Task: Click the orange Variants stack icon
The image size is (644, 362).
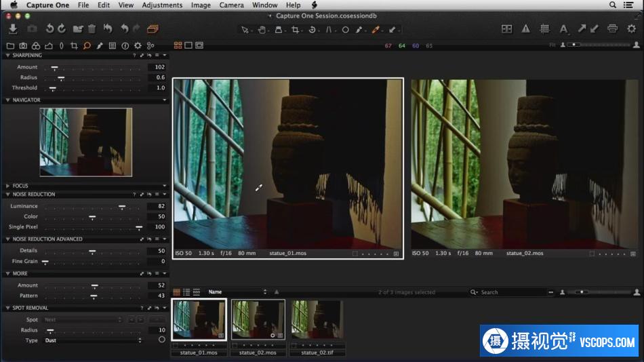Action: [153, 28]
